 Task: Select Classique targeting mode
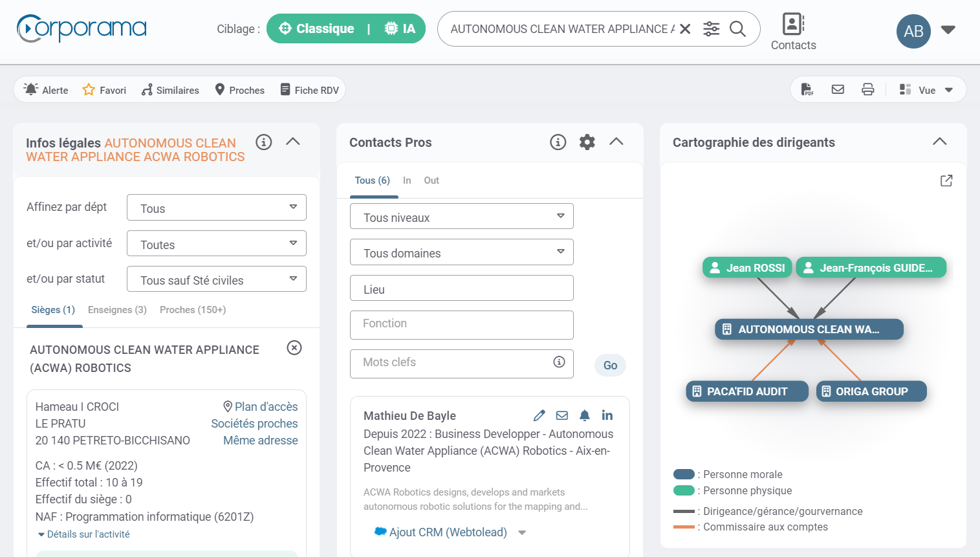317,29
